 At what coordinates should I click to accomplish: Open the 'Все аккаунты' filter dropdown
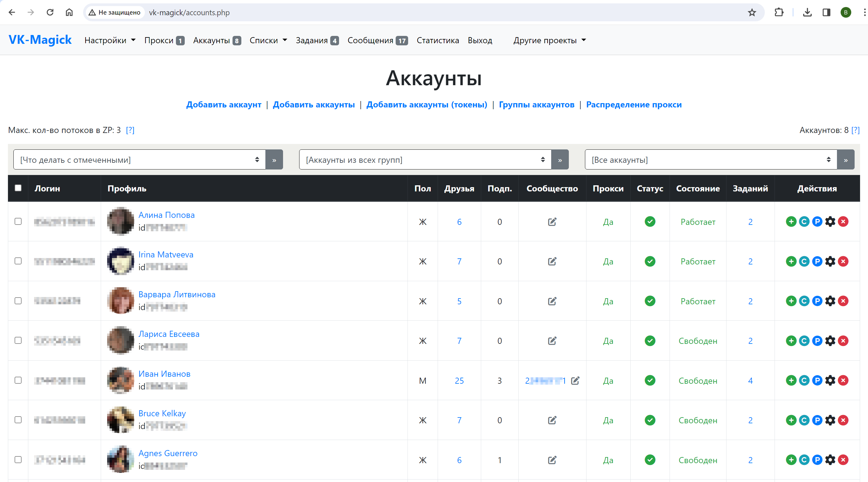click(x=711, y=160)
